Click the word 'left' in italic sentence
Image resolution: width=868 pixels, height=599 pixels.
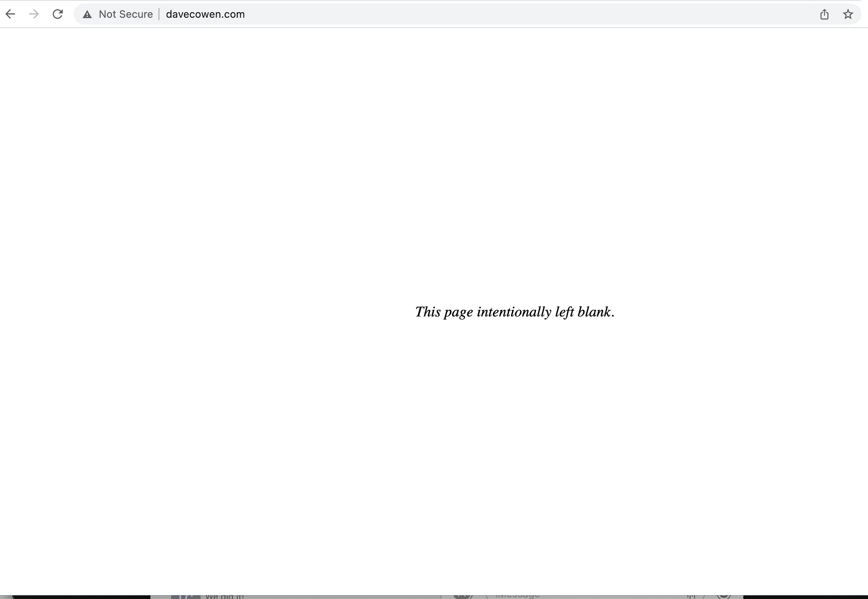(564, 312)
